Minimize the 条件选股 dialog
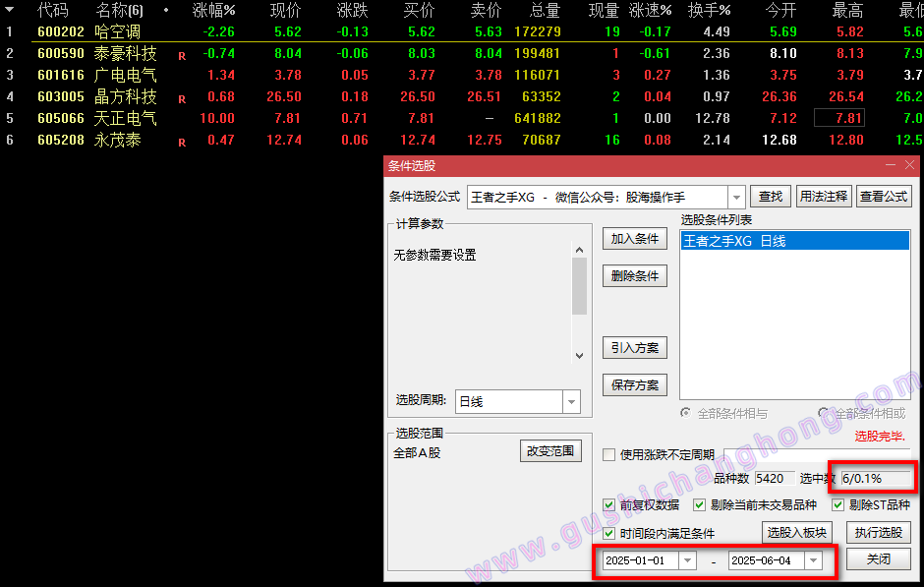Viewport: 924px width, 587px height. pos(891,165)
